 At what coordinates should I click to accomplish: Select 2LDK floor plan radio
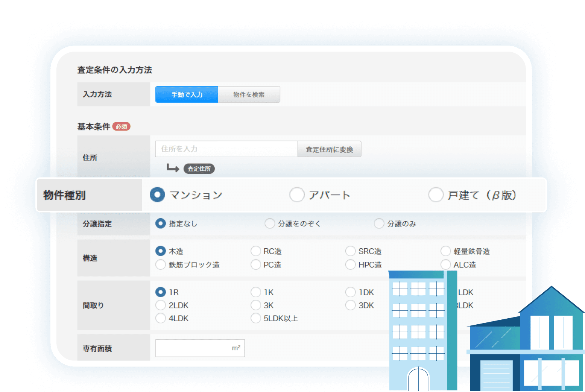161,305
